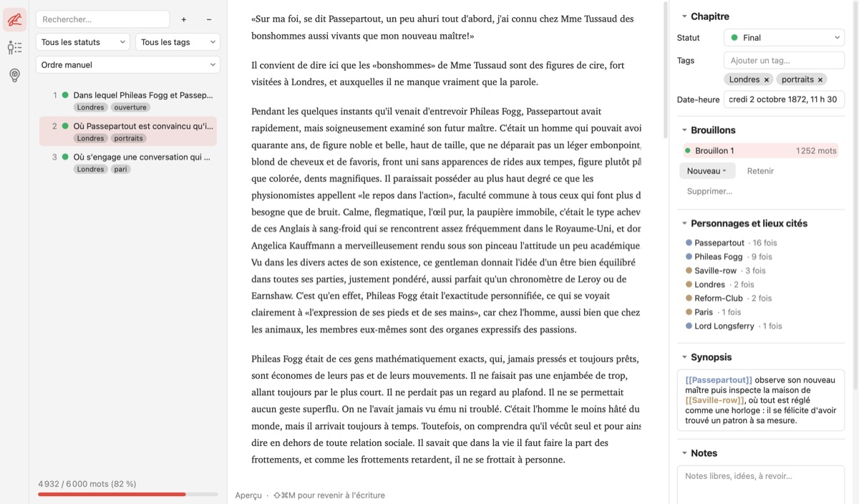859x504 pixels.
Task: Click the 'ouverture' tag on chapter 1
Action: [130, 107]
